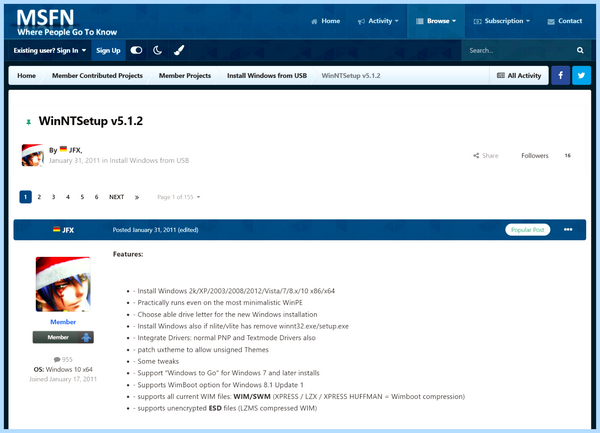Open the Install Windows from USB breadcrumb
This screenshot has width=600, height=433.
(267, 76)
